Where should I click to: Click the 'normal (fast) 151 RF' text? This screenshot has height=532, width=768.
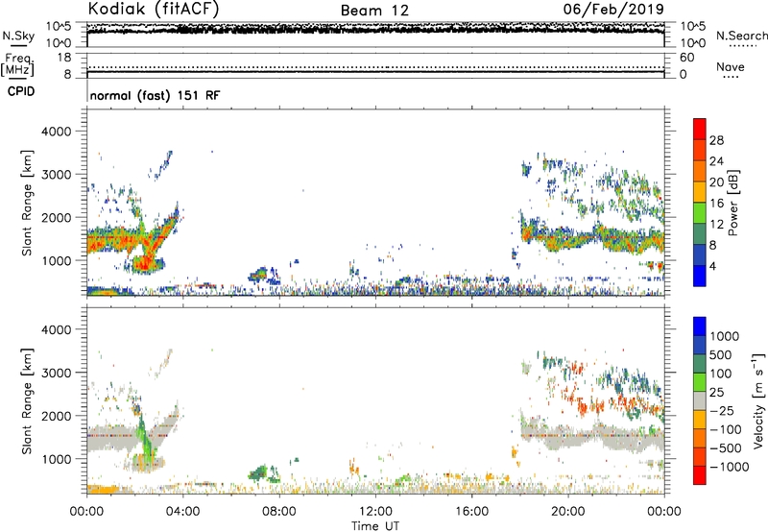coord(155,95)
